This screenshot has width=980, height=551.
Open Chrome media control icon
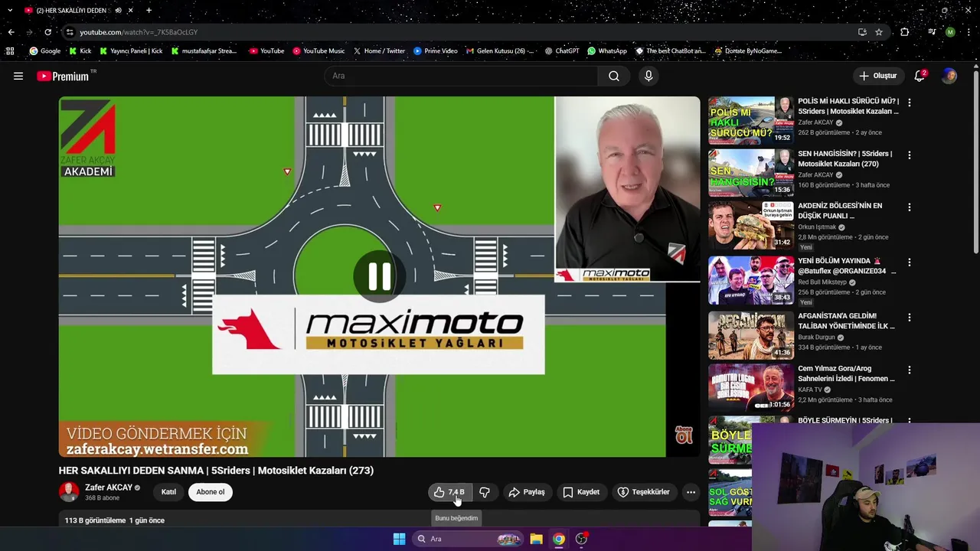932,32
